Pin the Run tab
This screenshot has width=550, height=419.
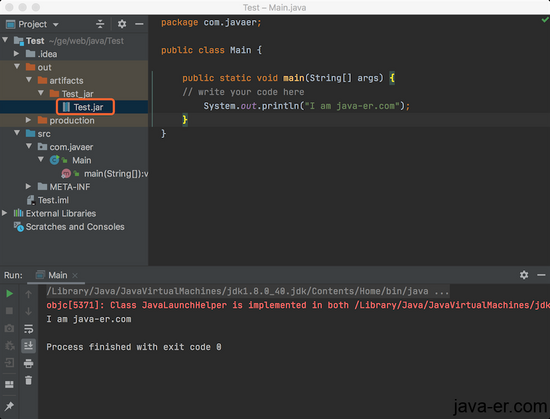point(9,406)
